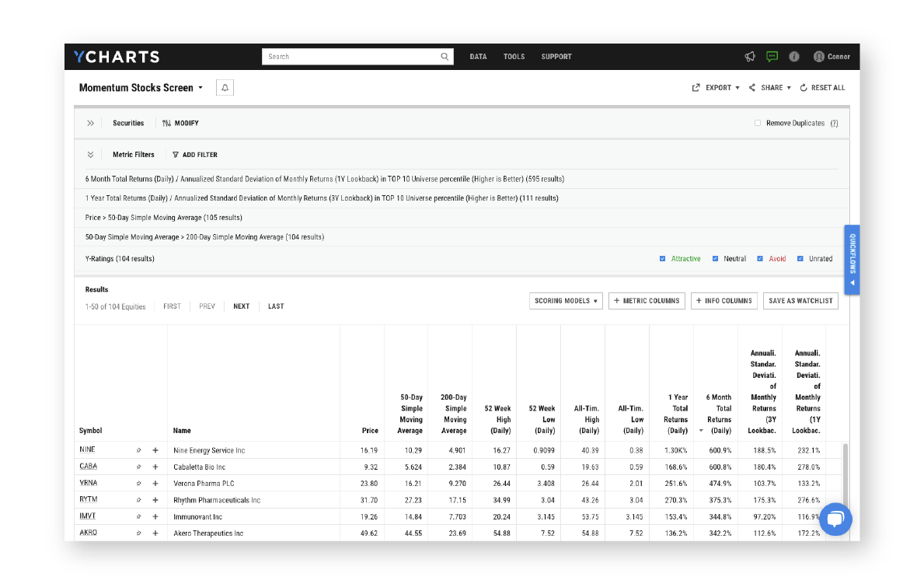Image resolution: width=924 pixels, height=584 pixels.
Task: Click the plus icon for VRNA row
Action: [x=155, y=483]
